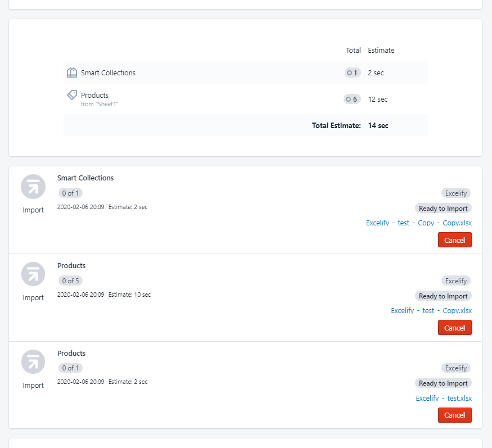This screenshot has height=448, width=492.
Task: Download the "Excelify - test.xlsx" file link
Action: pos(444,399)
